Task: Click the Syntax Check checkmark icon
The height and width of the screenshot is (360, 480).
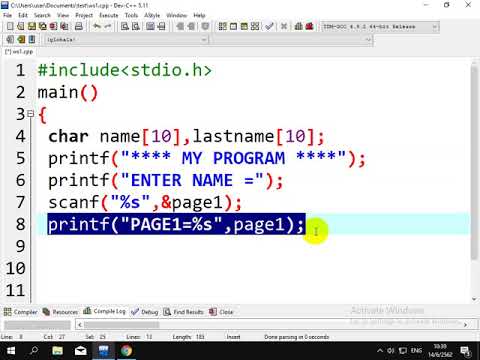Action: click(269, 26)
